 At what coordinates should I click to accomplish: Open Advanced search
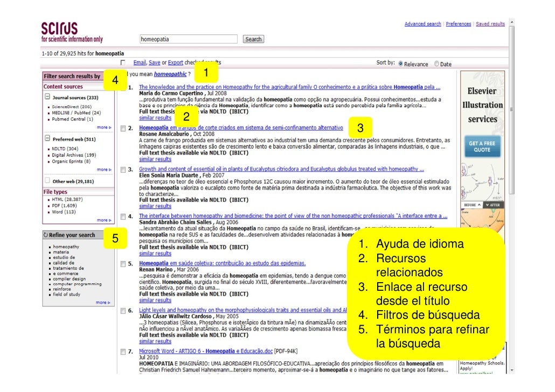point(422,24)
